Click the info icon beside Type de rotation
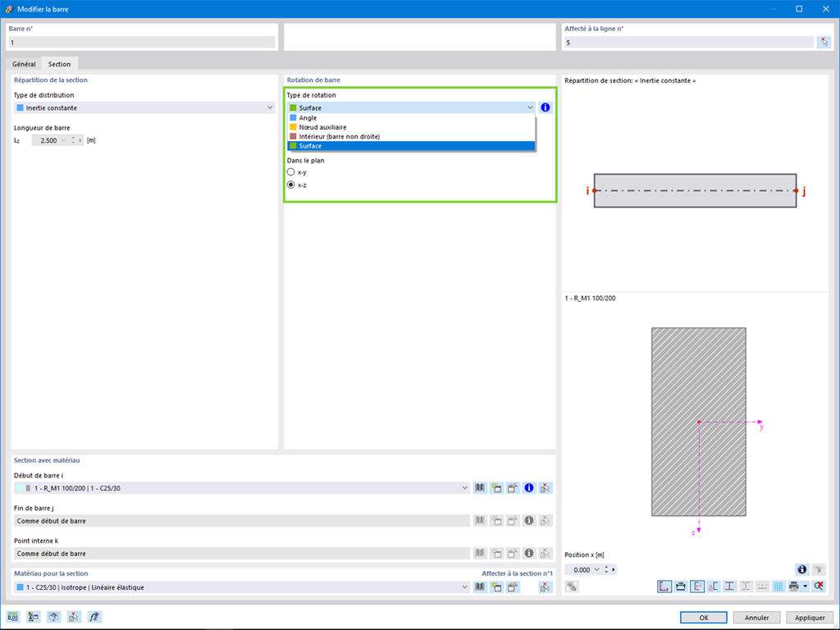Screen dimensions: 840x630 pyautogui.click(x=546, y=107)
